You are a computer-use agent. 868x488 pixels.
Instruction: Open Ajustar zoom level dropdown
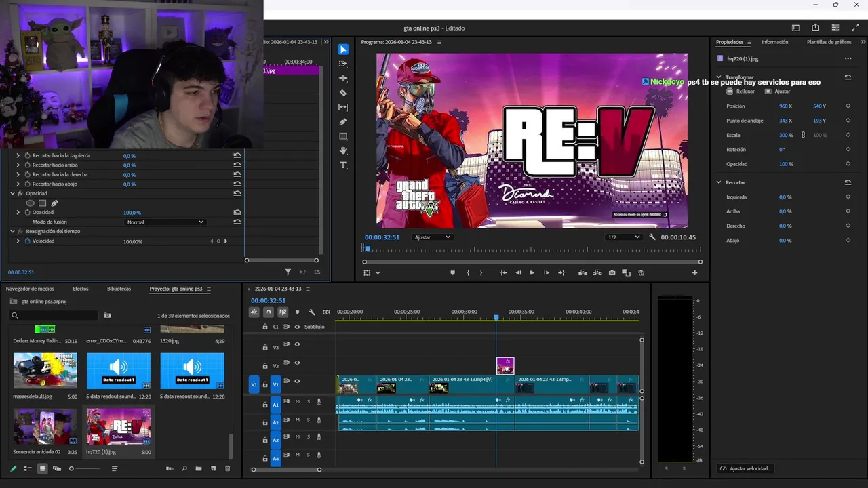pyautogui.click(x=433, y=237)
